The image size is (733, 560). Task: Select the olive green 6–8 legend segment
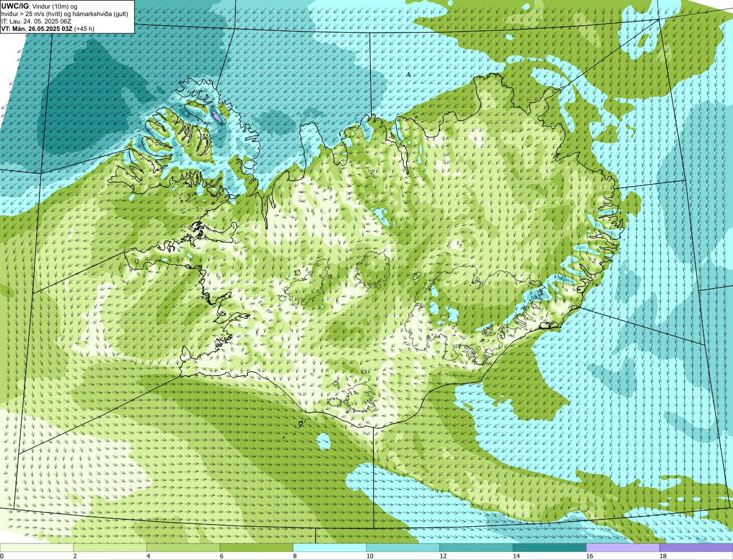[257, 548]
